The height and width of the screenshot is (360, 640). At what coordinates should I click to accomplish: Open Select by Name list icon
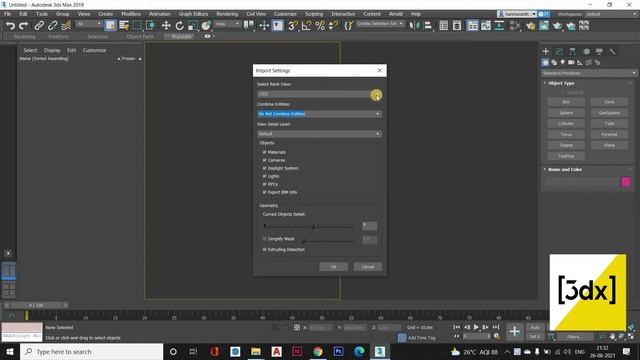(124, 26)
